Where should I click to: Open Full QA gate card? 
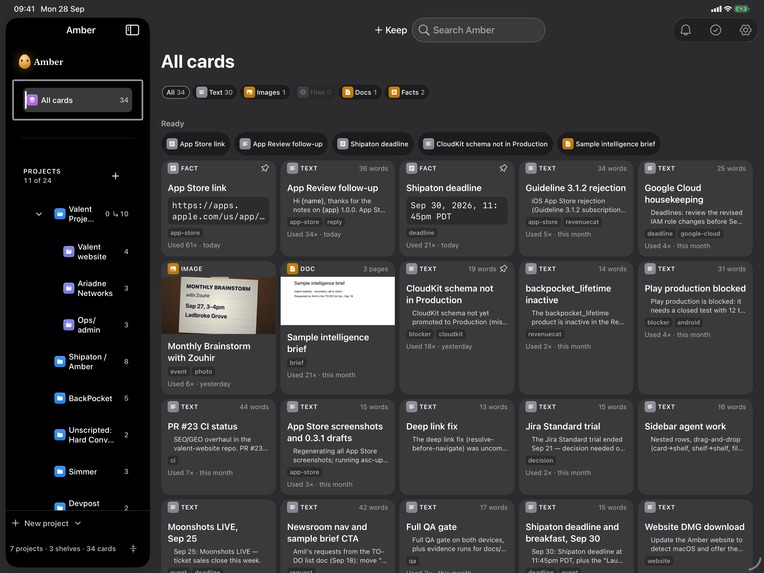(x=457, y=536)
